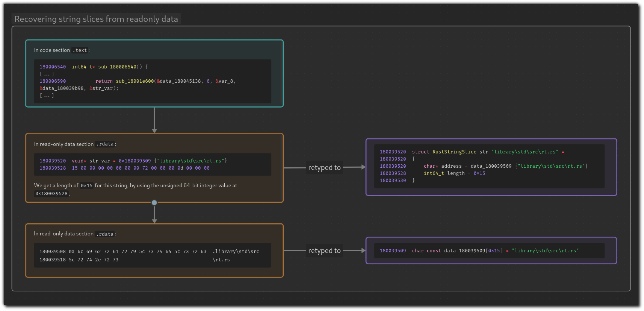
Task: Click the 'int64_t*' return type
Action: (x=83, y=67)
